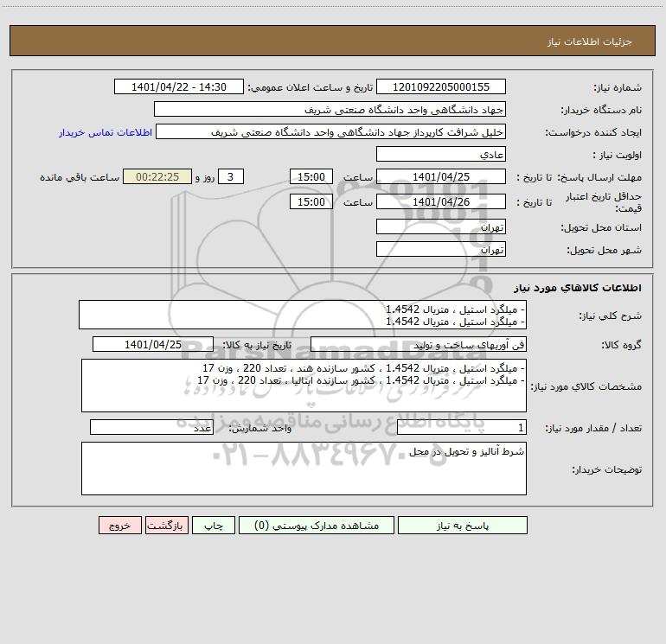
Task: Click the 'اولویت نیاز :' label
Action: (x=618, y=155)
